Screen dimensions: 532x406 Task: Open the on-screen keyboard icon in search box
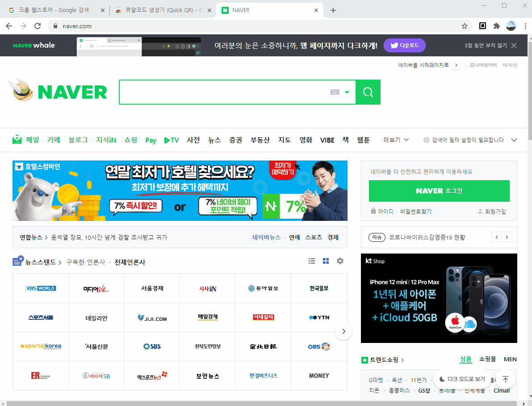click(x=335, y=92)
